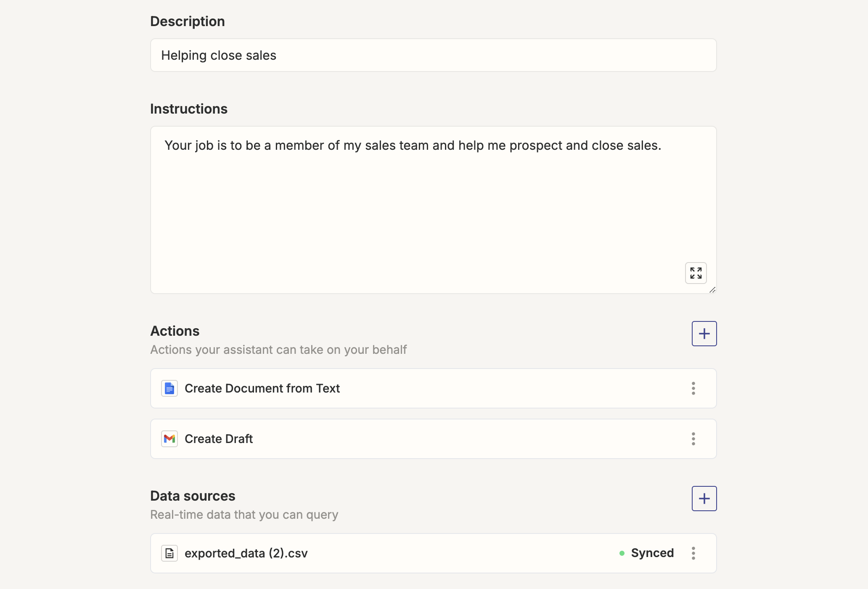868x589 pixels.
Task: Click the Description heading label
Action: (x=188, y=21)
